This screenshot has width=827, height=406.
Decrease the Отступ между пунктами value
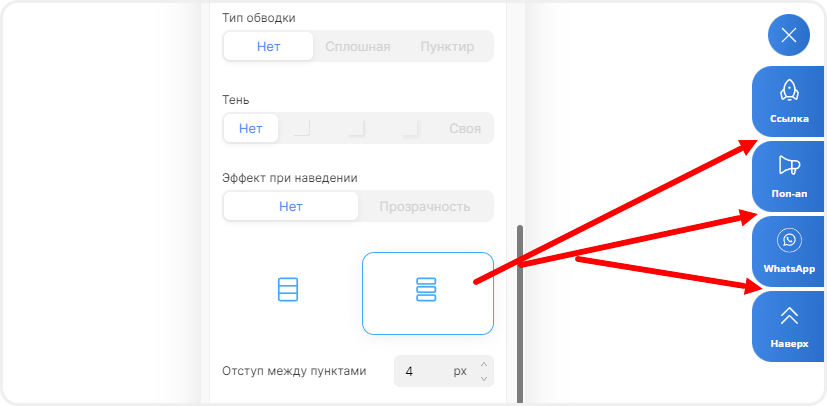pyautogui.click(x=484, y=379)
